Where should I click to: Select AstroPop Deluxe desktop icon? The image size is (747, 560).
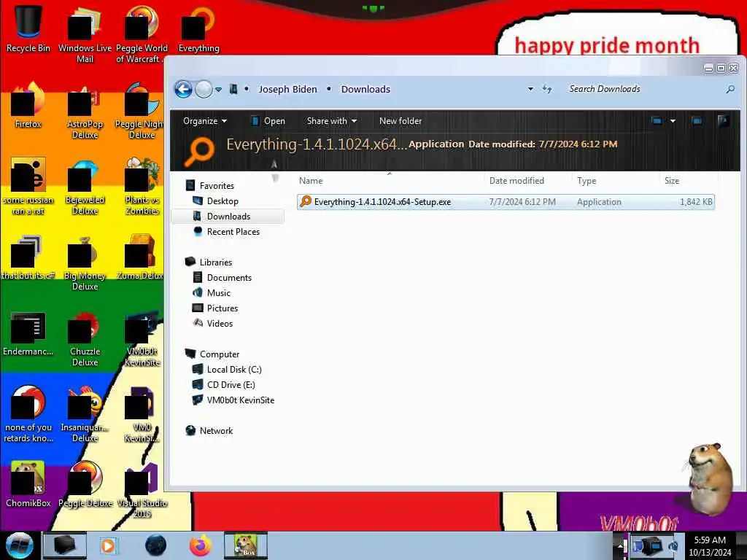(x=85, y=111)
